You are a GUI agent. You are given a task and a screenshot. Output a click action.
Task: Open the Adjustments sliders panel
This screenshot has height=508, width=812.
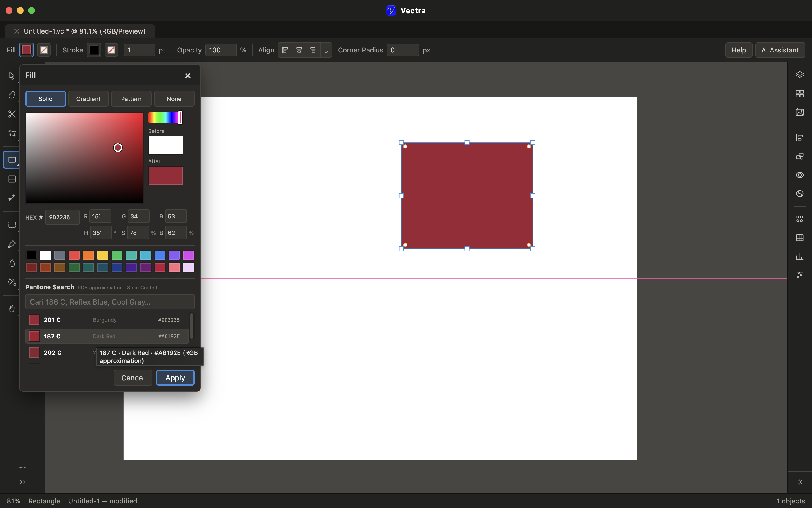800,275
